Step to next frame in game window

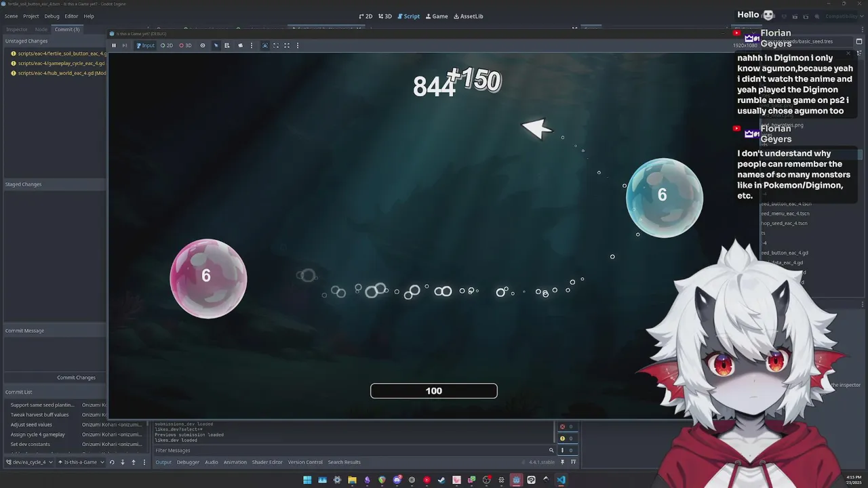125,45
